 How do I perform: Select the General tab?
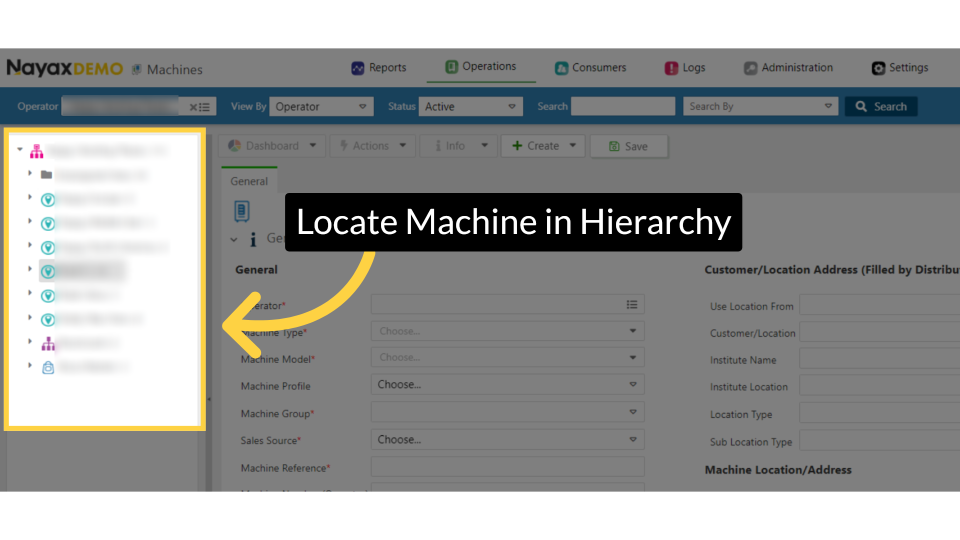click(x=249, y=181)
